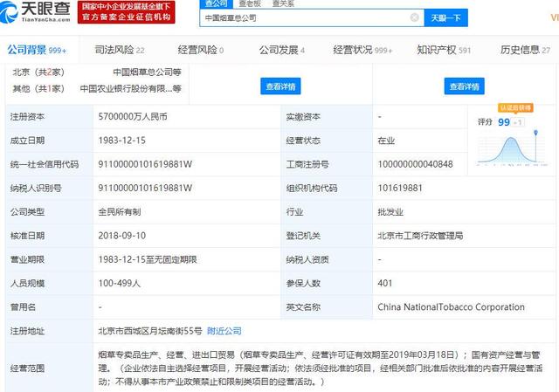The height and width of the screenshot is (392, 559).
Task: Open the 公司背景 tab
Action: (x=37, y=50)
